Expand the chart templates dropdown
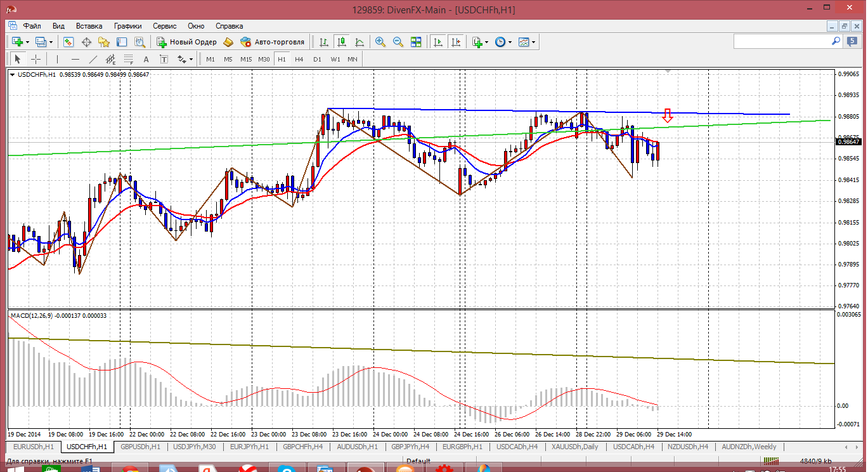The width and height of the screenshot is (868, 472). [x=534, y=43]
